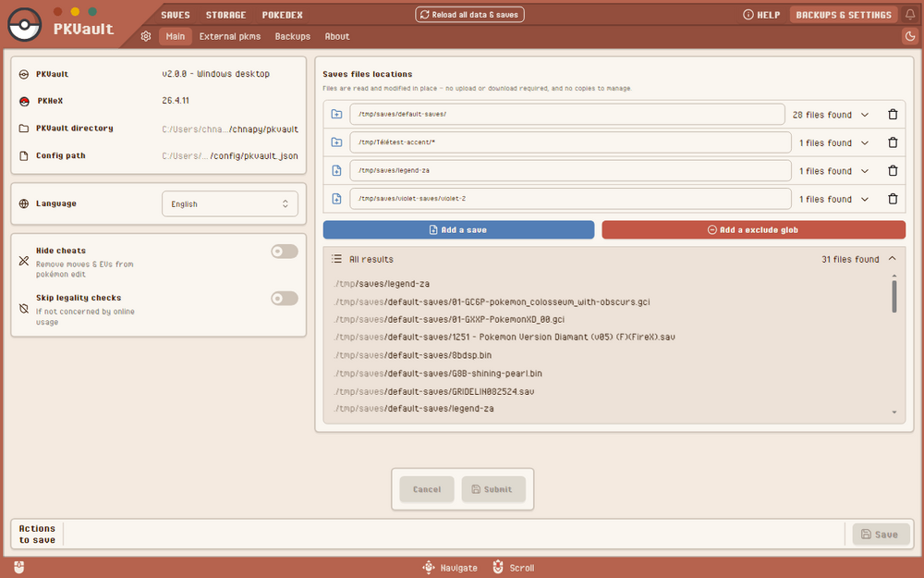The height and width of the screenshot is (578, 924).
Task: Edit the ./tmp/Télétest-accent/* path field
Action: pyautogui.click(x=570, y=142)
